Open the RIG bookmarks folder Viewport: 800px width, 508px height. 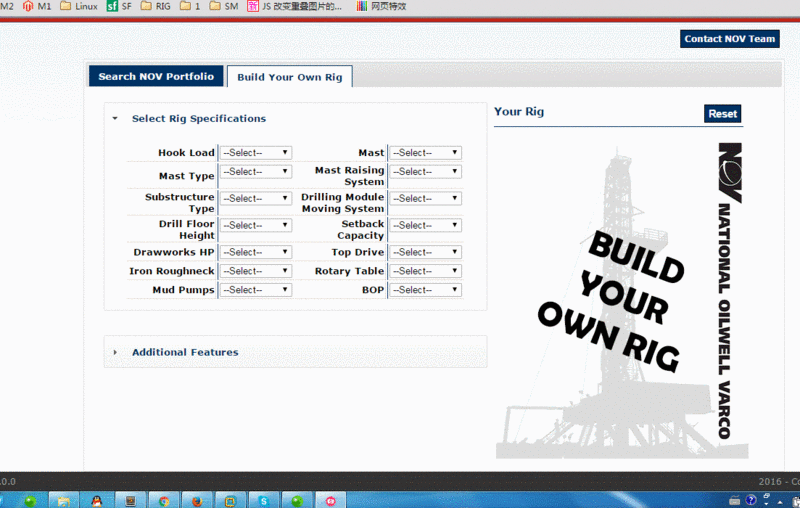tap(156, 6)
